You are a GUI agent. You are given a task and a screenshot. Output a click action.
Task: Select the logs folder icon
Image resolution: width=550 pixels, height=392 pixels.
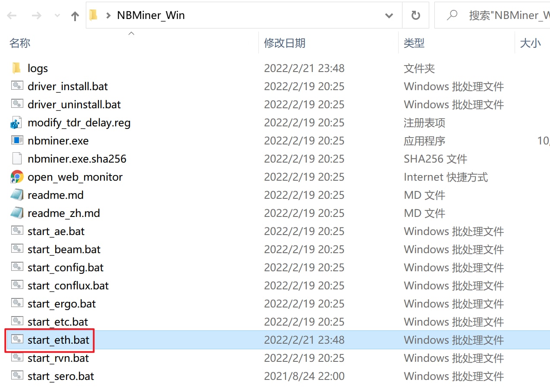click(x=17, y=68)
